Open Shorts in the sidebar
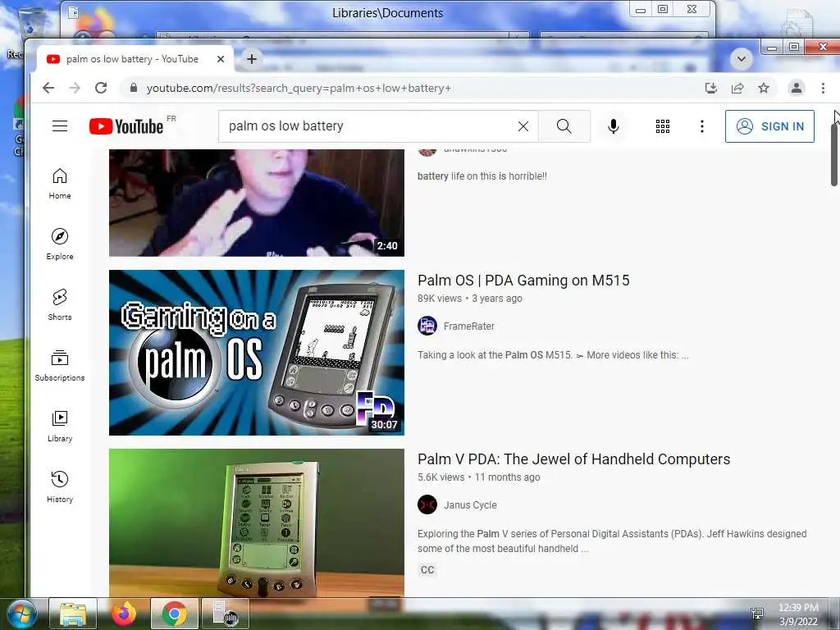The height and width of the screenshot is (630, 840). (59, 305)
